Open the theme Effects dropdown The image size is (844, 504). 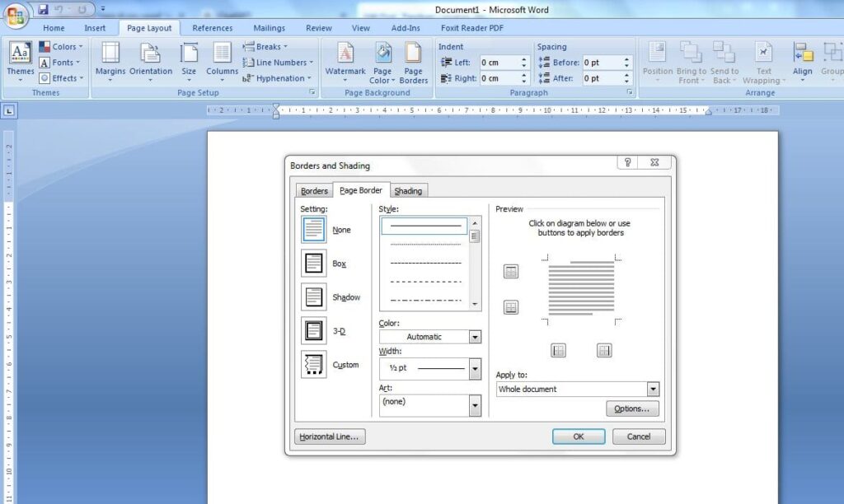point(61,78)
